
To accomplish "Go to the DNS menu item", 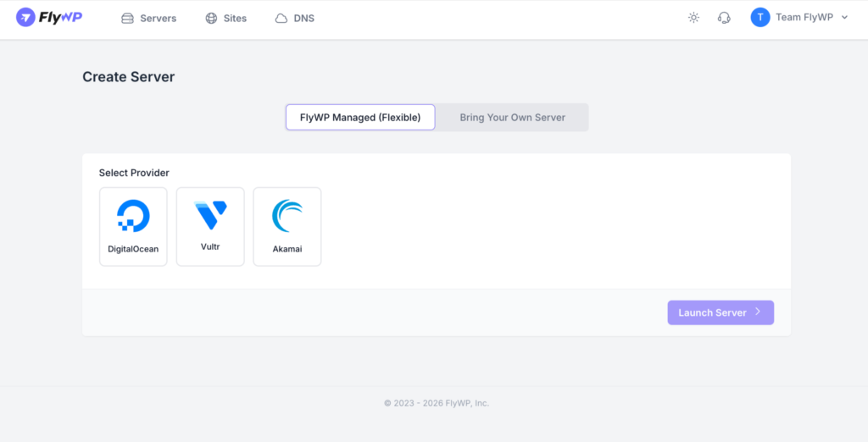I will coord(304,18).
